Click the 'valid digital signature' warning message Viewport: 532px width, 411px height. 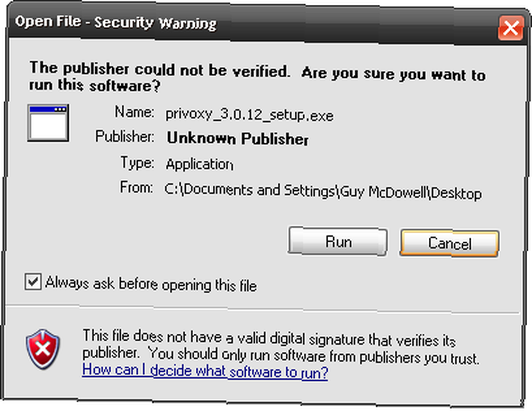tap(269, 338)
